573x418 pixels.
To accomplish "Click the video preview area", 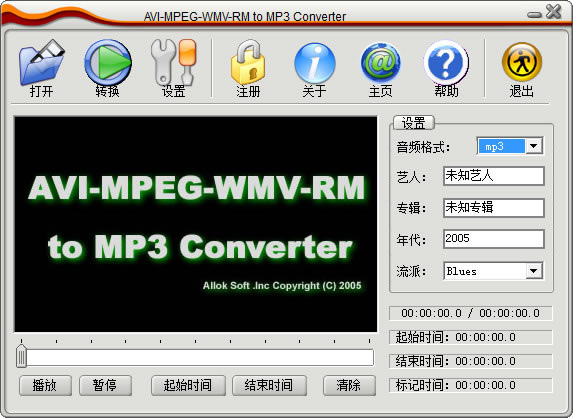I will pos(196,224).
